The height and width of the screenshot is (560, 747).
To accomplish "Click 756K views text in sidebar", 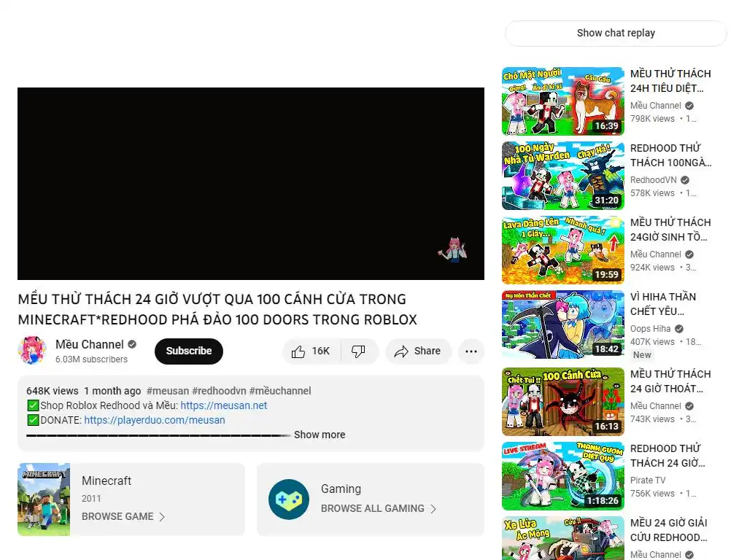I will [652, 494].
